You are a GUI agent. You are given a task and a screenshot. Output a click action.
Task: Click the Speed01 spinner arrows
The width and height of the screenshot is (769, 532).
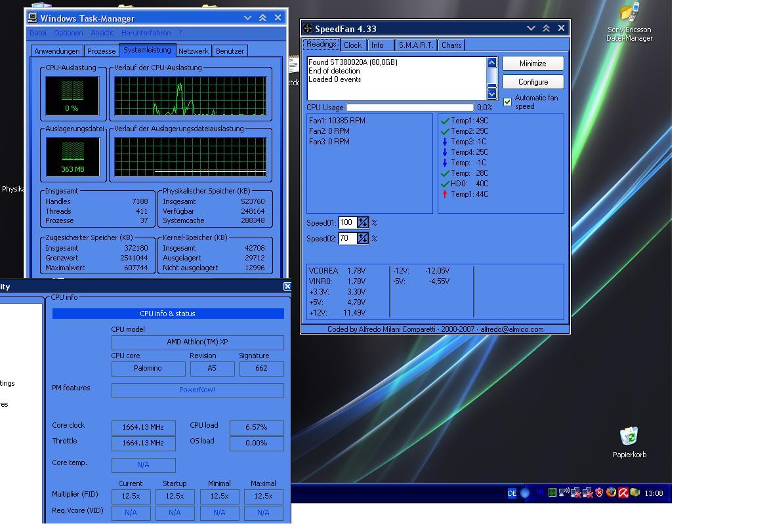363,222
